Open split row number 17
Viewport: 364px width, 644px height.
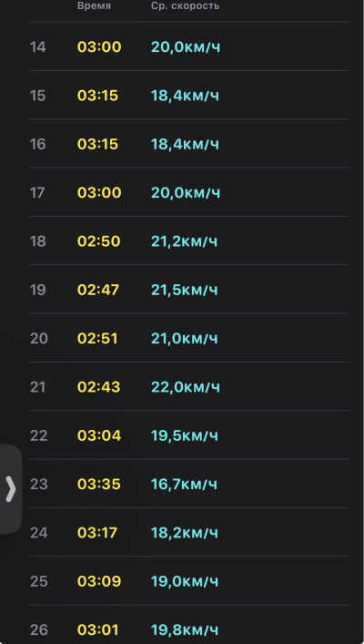coord(188,192)
